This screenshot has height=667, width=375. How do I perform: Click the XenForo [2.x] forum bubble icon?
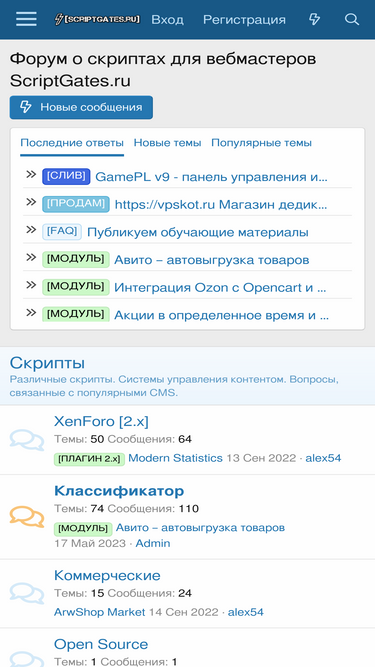tap(27, 440)
